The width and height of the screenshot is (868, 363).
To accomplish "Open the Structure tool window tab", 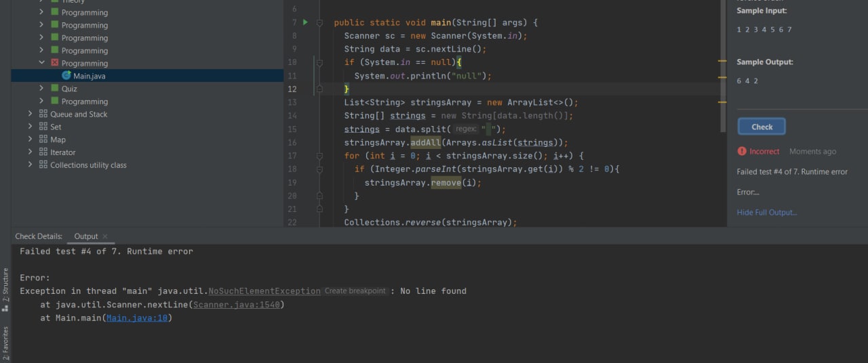I will (x=5, y=289).
